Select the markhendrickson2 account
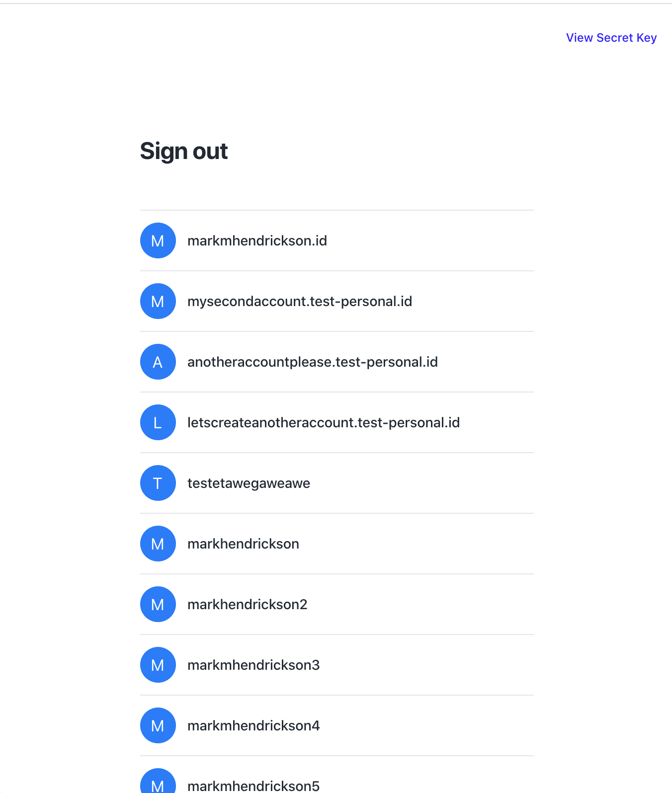This screenshot has height=793, width=672. 248,604
